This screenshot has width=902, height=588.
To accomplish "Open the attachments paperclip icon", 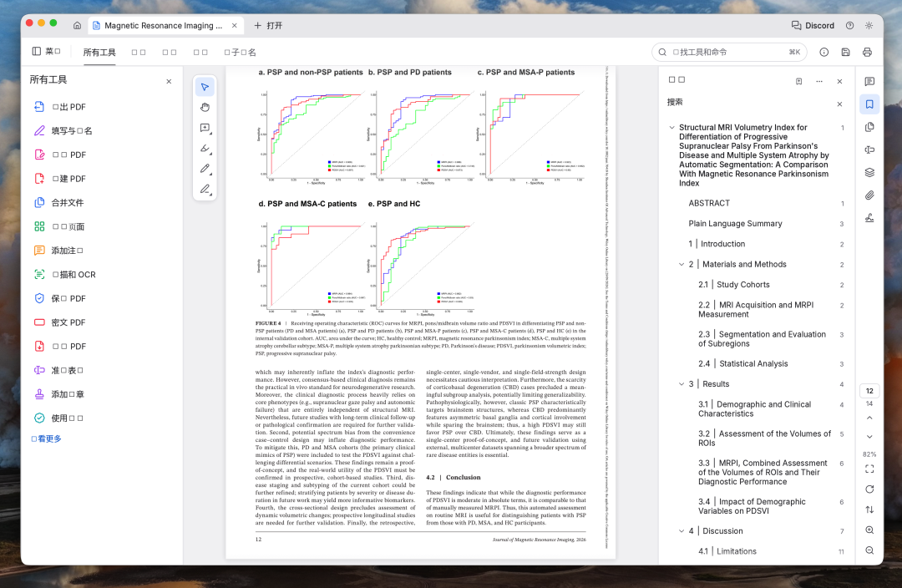I will (x=869, y=195).
